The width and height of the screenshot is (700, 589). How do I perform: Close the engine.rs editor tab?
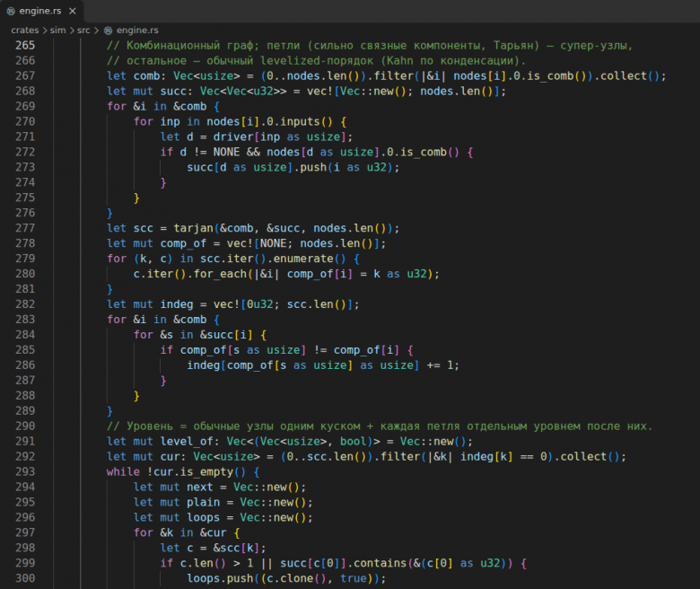click(73, 11)
